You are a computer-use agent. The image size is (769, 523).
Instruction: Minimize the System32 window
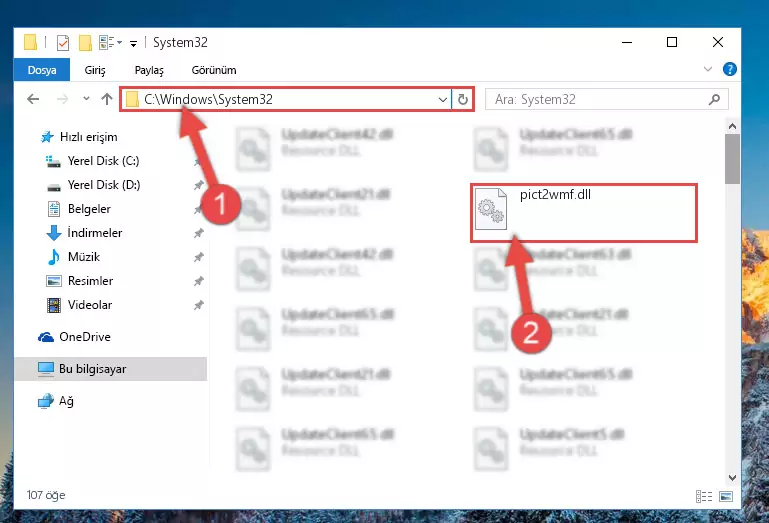point(627,42)
